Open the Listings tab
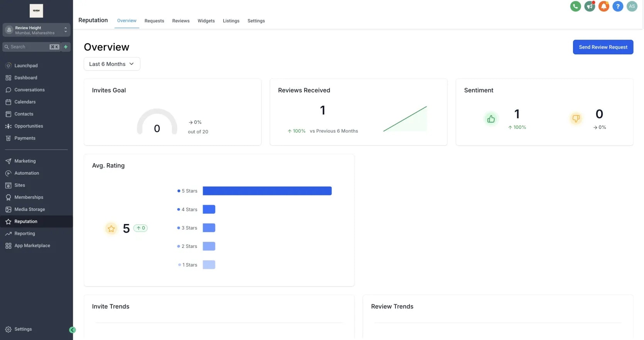The height and width of the screenshot is (340, 644). point(231,21)
